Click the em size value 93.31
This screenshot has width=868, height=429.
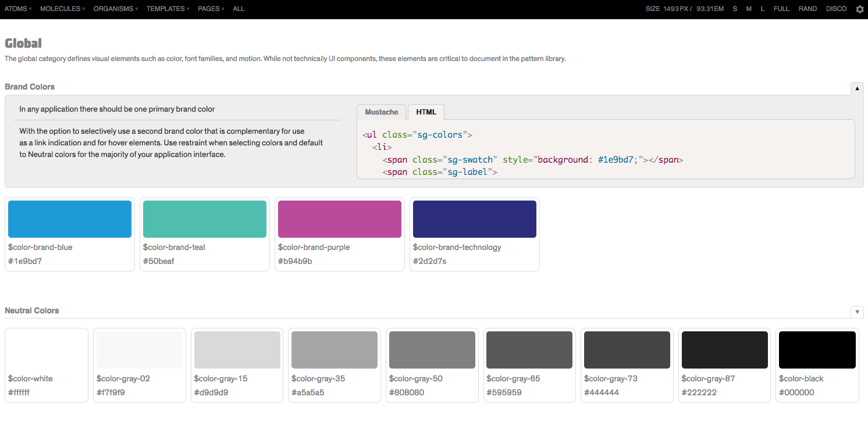point(705,9)
